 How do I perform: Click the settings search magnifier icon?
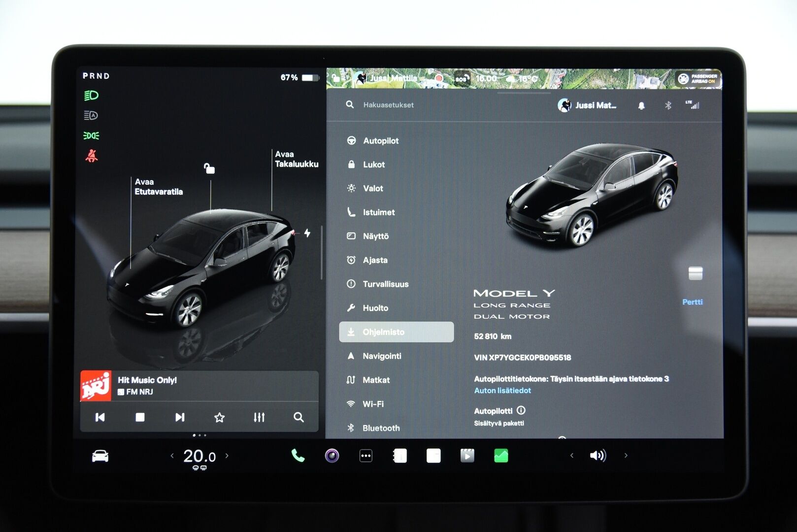tap(350, 104)
